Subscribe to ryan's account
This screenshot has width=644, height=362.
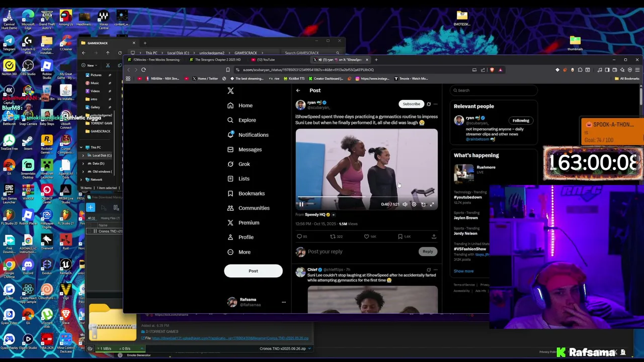point(411,104)
